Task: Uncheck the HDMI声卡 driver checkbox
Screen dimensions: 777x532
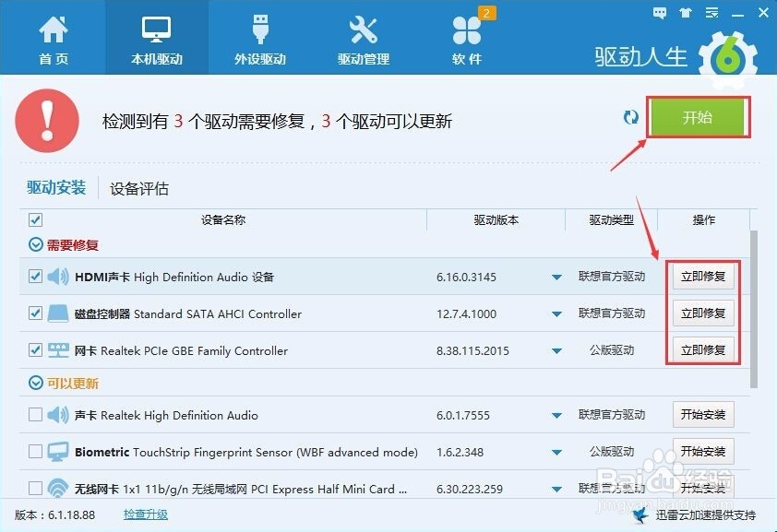Action: [x=35, y=276]
